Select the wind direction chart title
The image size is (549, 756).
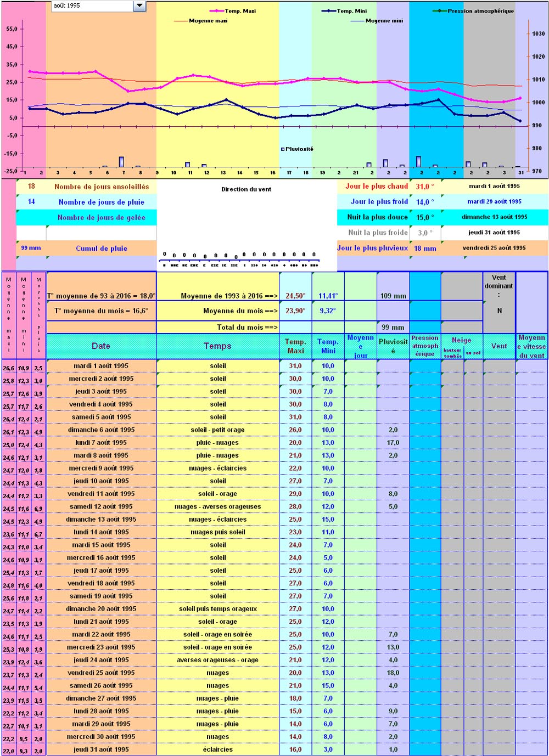point(246,189)
